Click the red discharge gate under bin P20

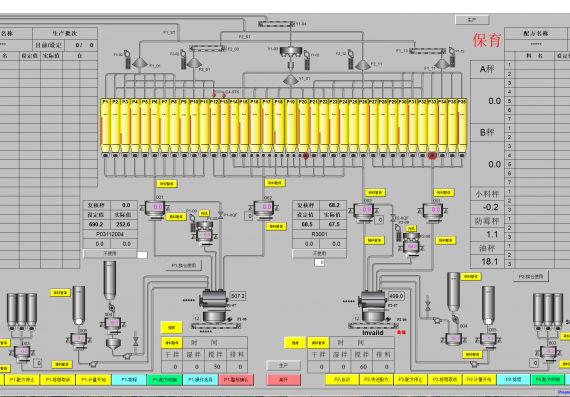coord(306,156)
